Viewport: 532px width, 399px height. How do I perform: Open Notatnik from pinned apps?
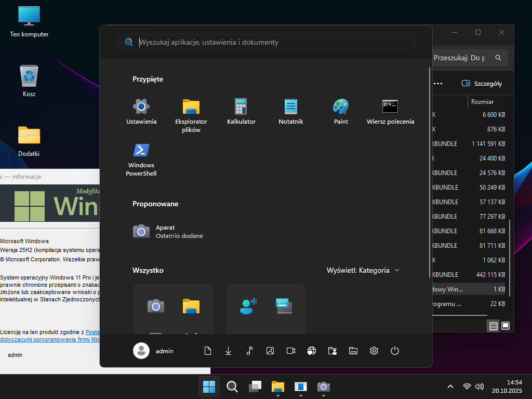(291, 111)
